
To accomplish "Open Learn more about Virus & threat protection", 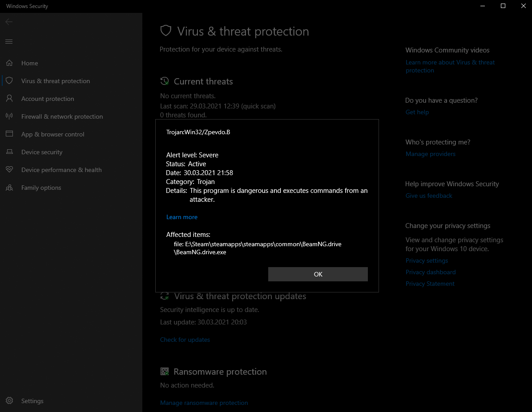I will tap(450, 67).
